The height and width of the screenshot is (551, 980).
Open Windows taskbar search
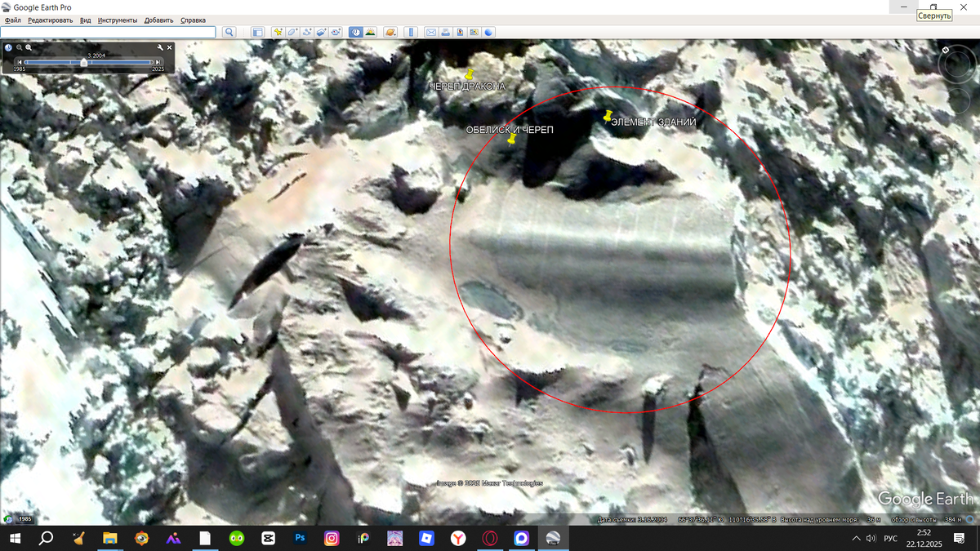(46, 538)
